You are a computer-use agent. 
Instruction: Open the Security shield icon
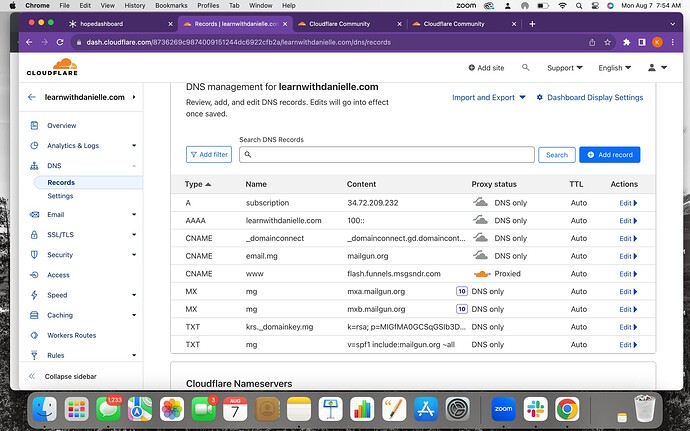pyautogui.click(x=34, y=254)
